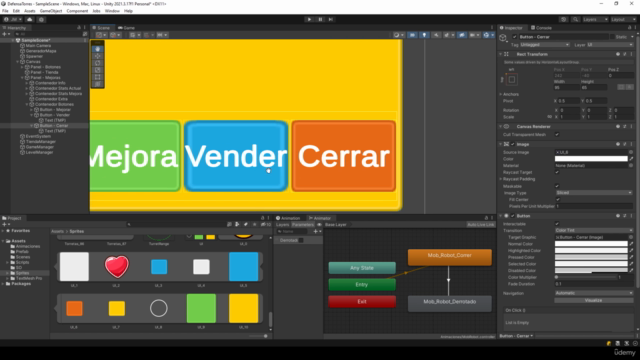
Task: Open the Component menu
Action: (77, 11)
